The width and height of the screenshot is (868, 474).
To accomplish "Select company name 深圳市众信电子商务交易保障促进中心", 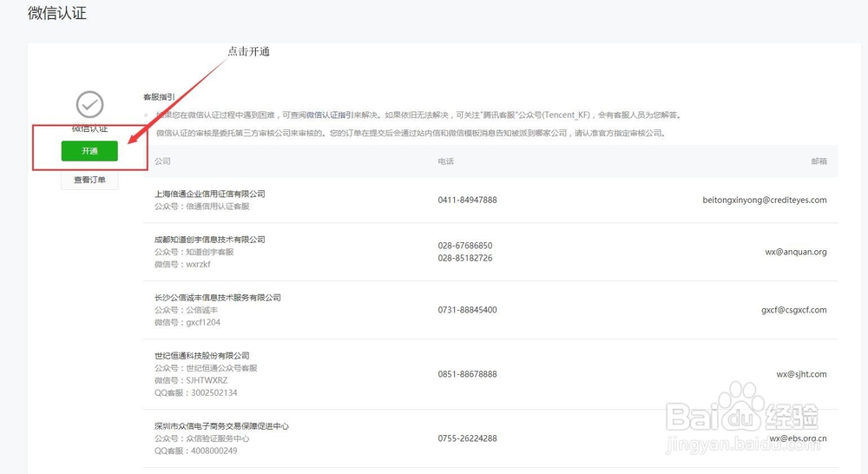I will tap(221, 426).
